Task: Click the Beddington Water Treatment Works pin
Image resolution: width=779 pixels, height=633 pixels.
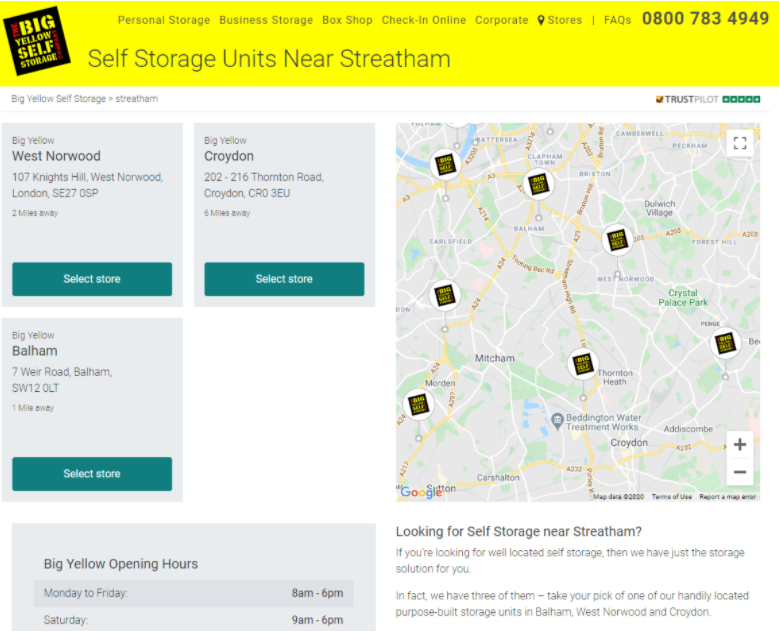Action: tap(557, 420)
